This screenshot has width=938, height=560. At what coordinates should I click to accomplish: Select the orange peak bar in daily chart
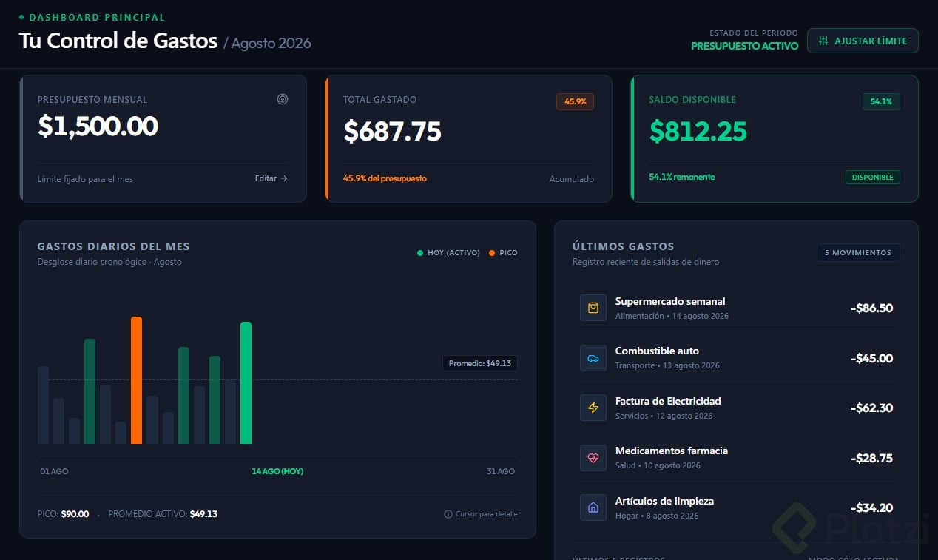[x=136, y=380]
